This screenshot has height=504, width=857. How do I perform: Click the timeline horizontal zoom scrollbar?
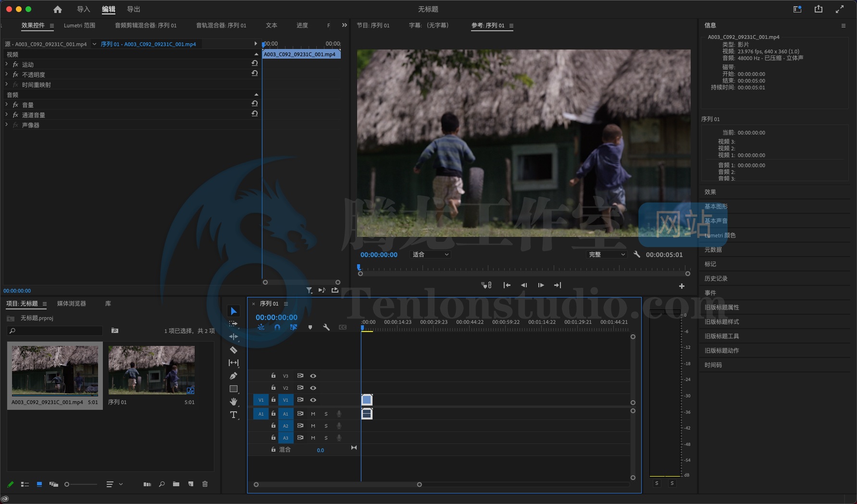coord(337,485)
